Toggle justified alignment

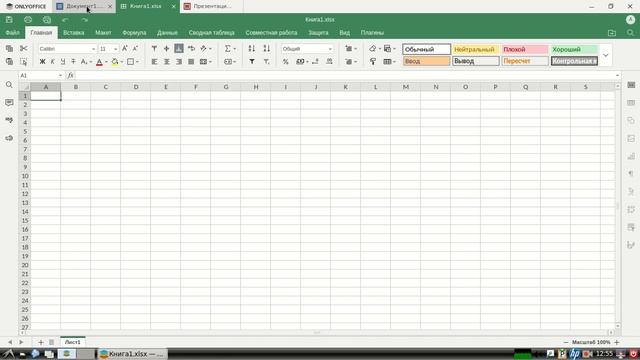pyautogui.click(x=191, y=62)
